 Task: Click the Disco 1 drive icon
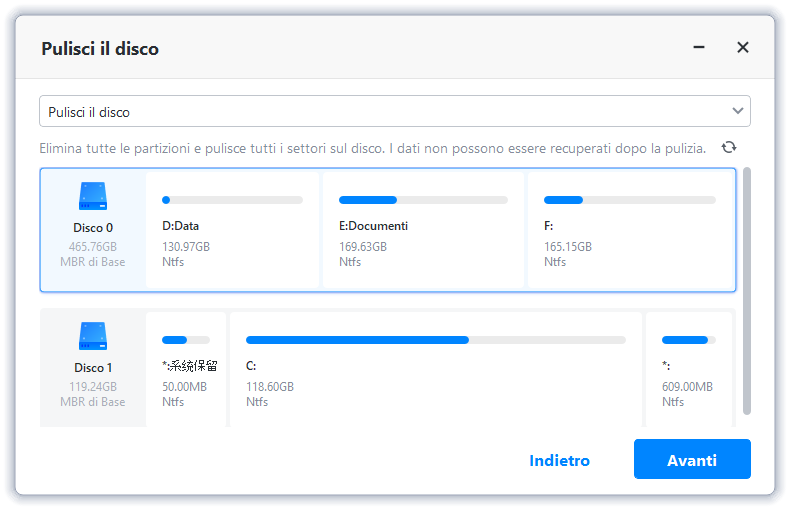point(93,336)
